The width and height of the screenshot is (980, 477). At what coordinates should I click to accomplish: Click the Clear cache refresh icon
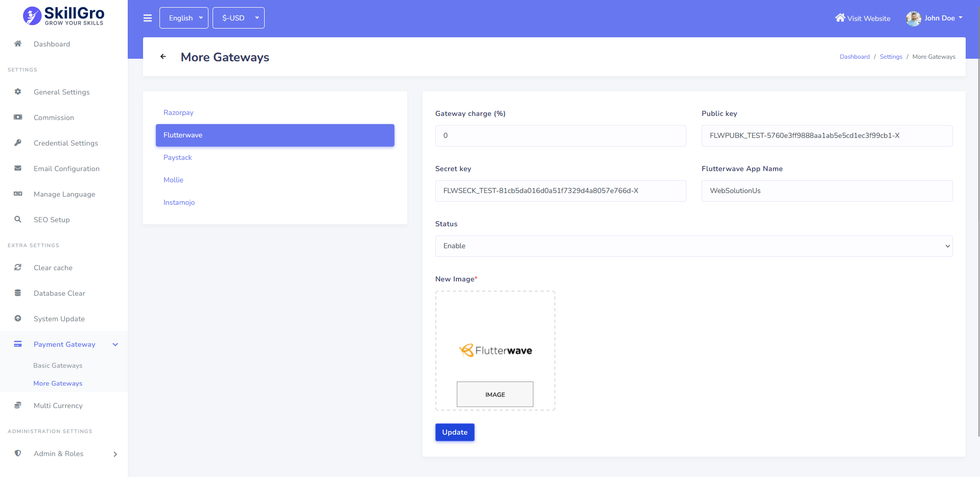[x=18, y=268]
